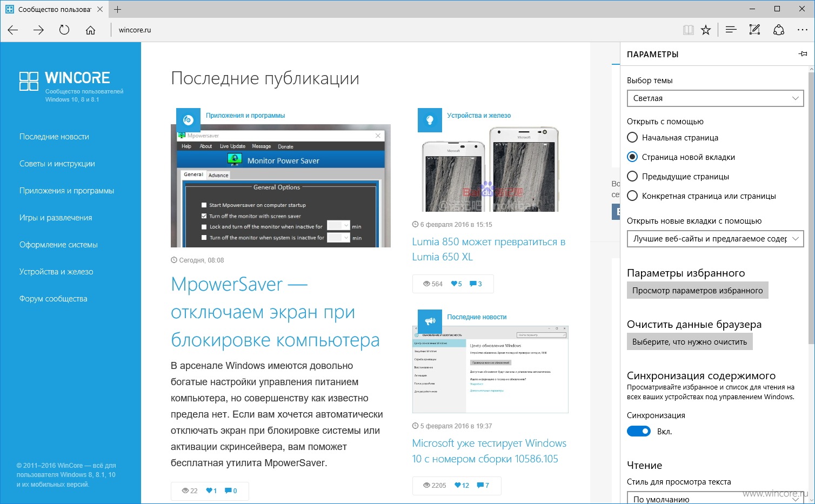Viewport: 815px width, 504px height.
Task: Close the Сообщество пользователей tab
Action: (100, 9)
